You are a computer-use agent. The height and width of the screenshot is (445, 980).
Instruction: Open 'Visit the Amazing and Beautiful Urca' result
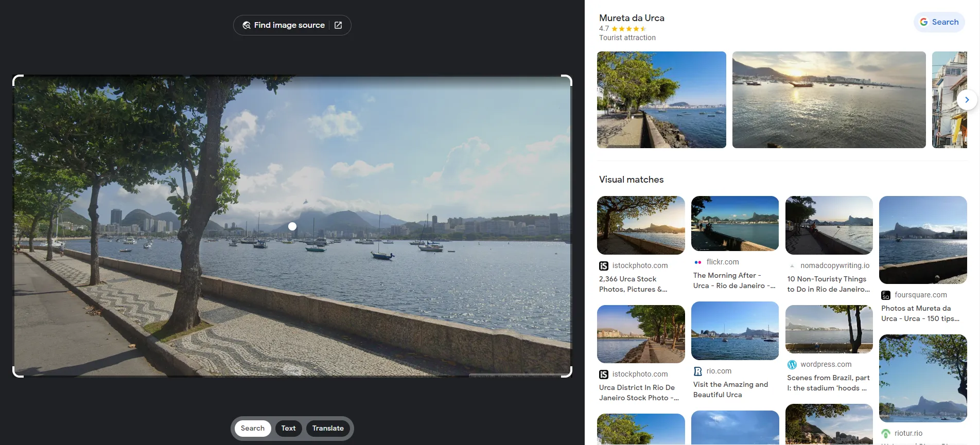click(x=730, y=390)
